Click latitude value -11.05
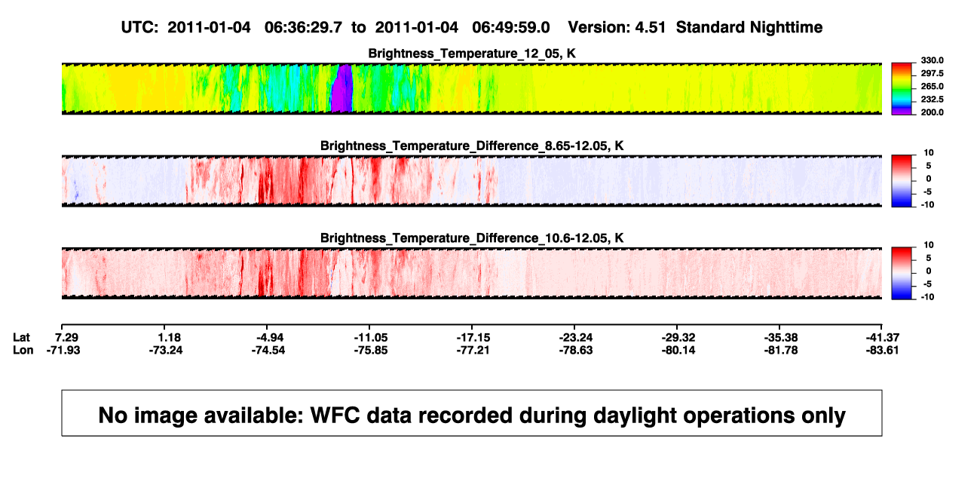Image resolution: width=980 pixels, height=503 pixels. pyautogui.click(x=372, y=336)
